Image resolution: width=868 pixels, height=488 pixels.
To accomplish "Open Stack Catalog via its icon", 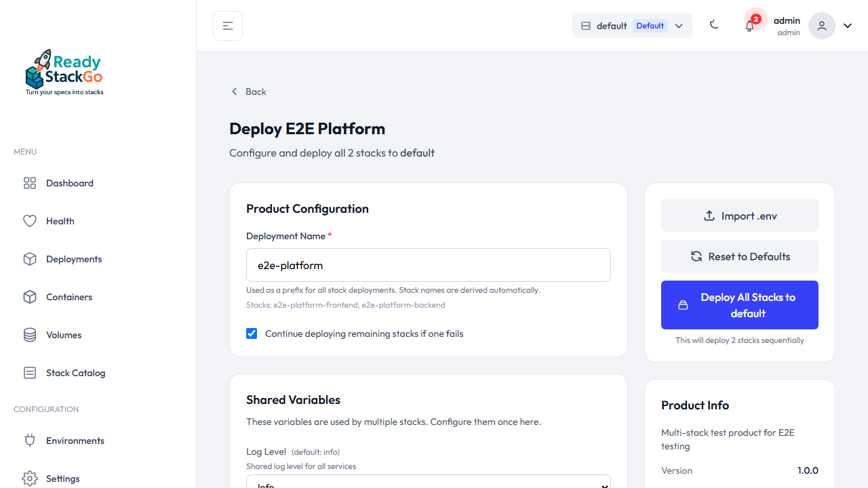I will [30, 372].
